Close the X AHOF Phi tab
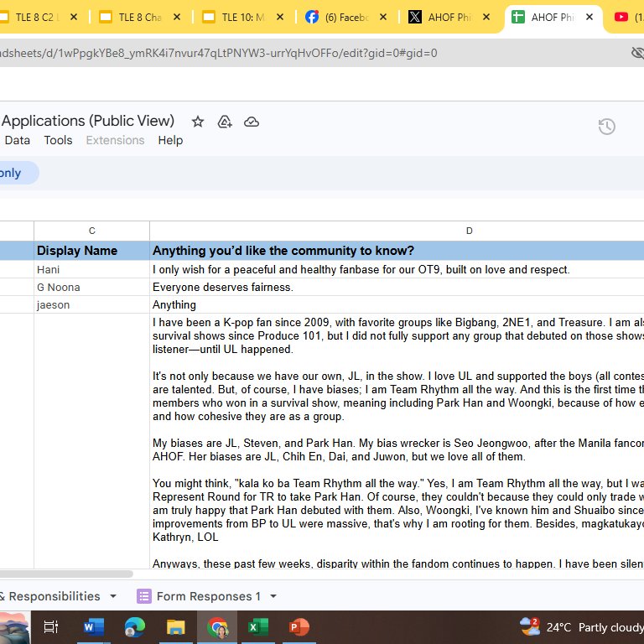This screenshot has height=644, width=644. point(486,18)
